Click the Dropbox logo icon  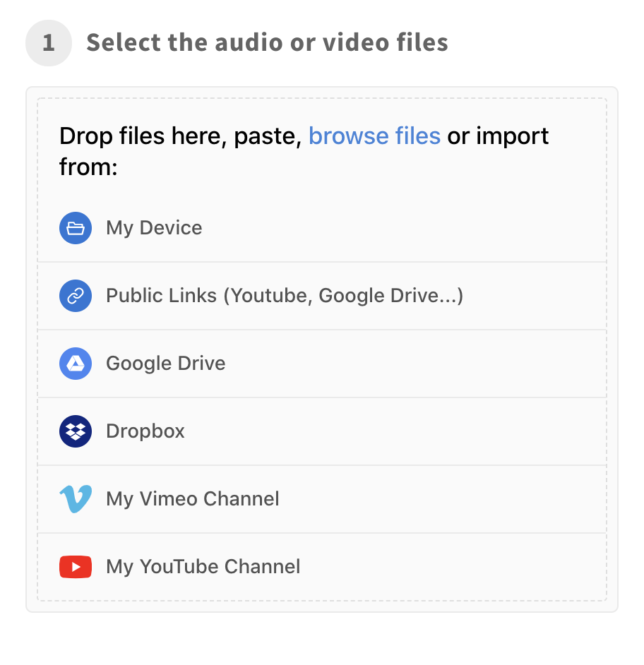click(x=76, y=431)
